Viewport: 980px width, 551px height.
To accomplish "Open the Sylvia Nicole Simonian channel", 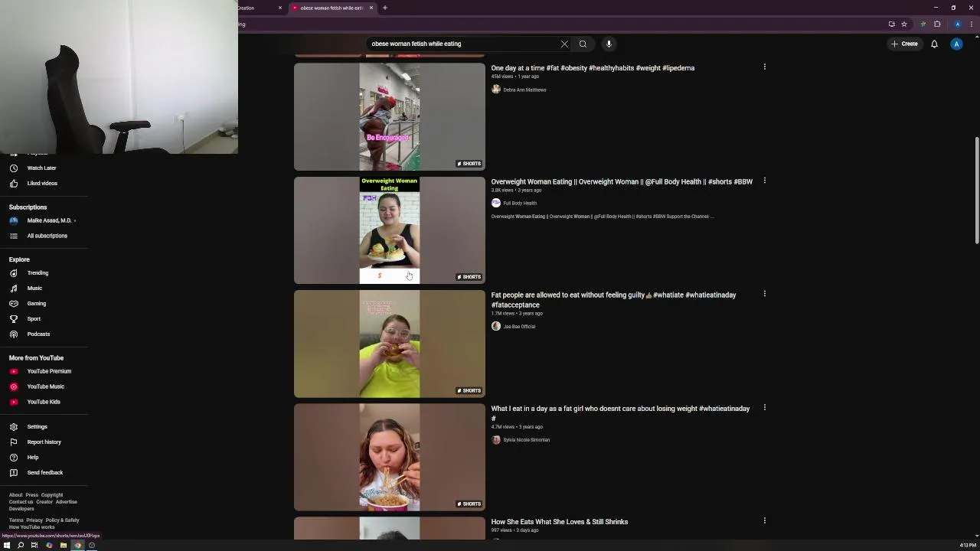I will [x=526, y=440].
